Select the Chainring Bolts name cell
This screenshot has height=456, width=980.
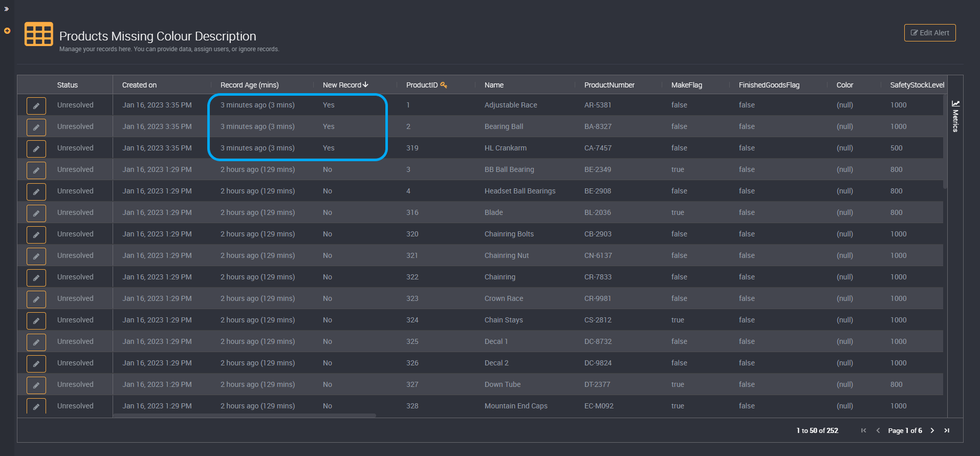point(509,234)
